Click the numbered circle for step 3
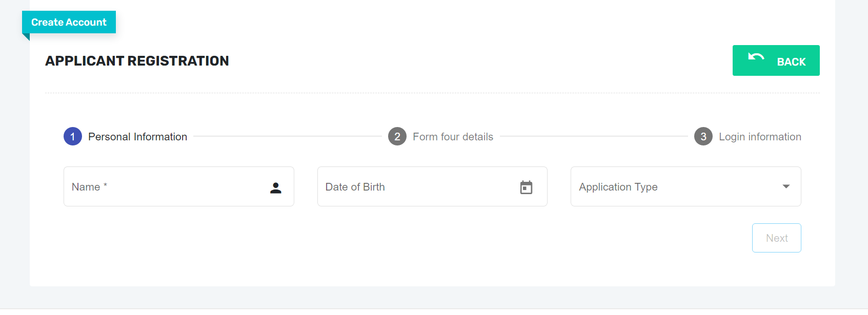The height and width of the screenshot is (315, 868). point(703,136)
